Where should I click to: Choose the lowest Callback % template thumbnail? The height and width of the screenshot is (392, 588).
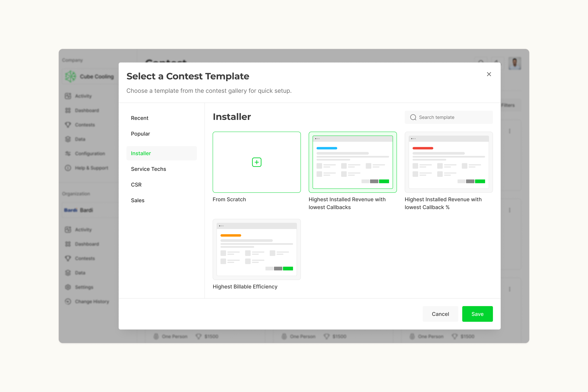click(449, 162)
